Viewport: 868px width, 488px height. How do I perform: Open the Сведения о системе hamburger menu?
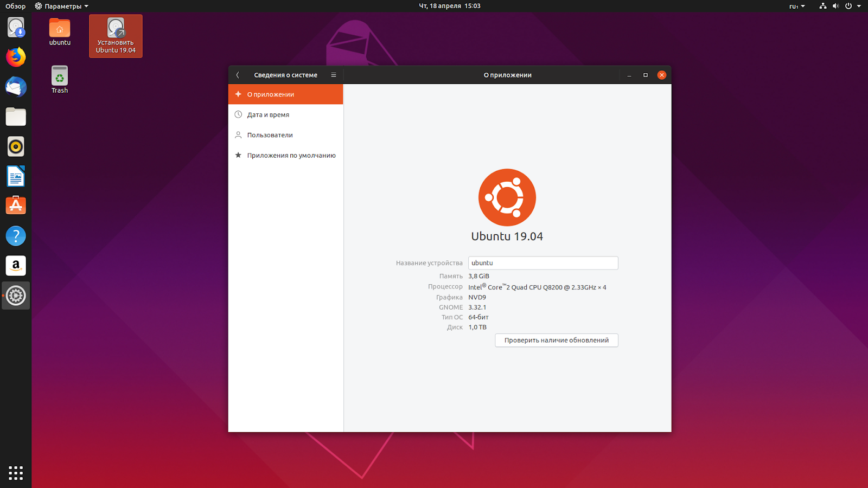(334, 75)
